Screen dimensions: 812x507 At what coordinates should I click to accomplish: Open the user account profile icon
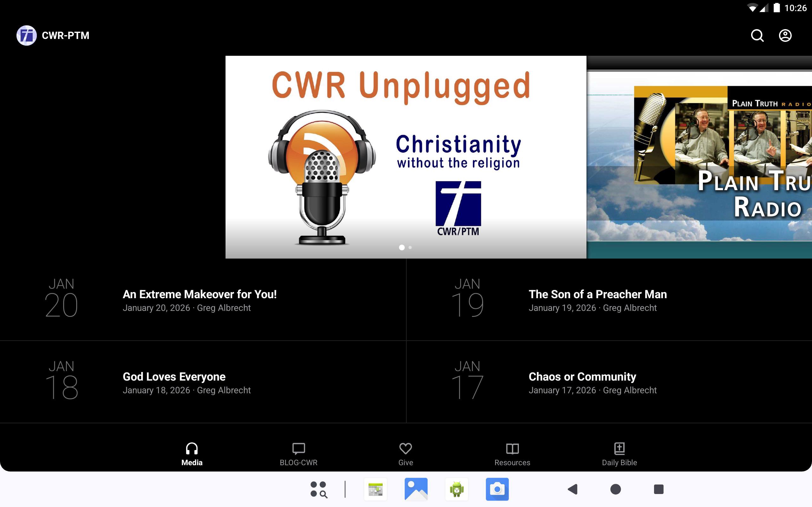point(785,35)
